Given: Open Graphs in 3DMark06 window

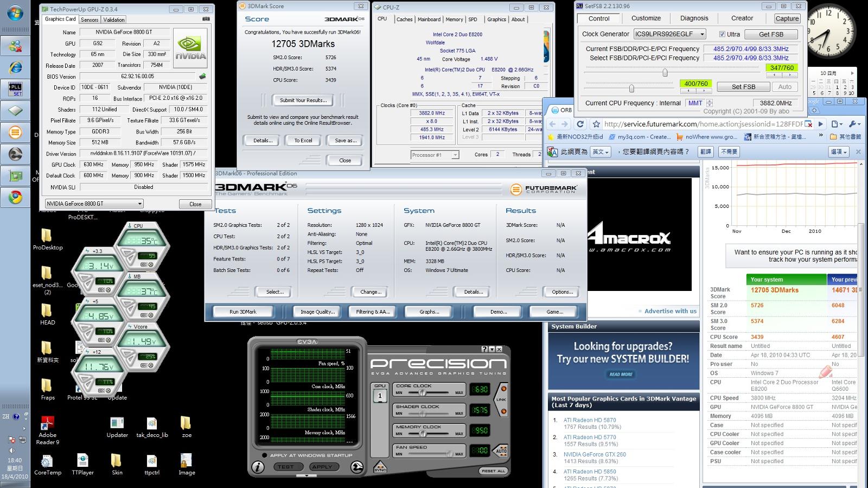Looking at the screenshot, I should point(429,312).
